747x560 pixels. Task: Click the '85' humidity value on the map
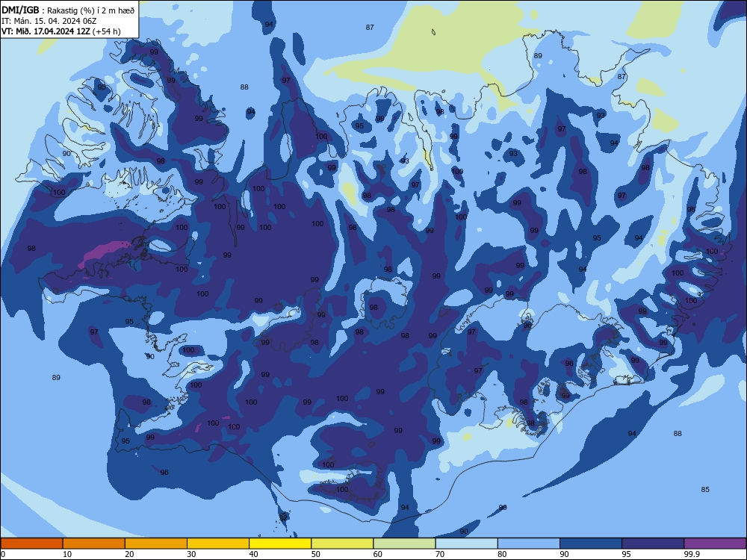706,490
